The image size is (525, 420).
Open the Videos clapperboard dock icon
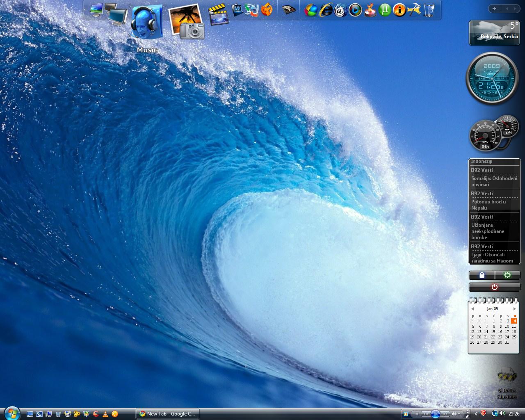point(218,14)
